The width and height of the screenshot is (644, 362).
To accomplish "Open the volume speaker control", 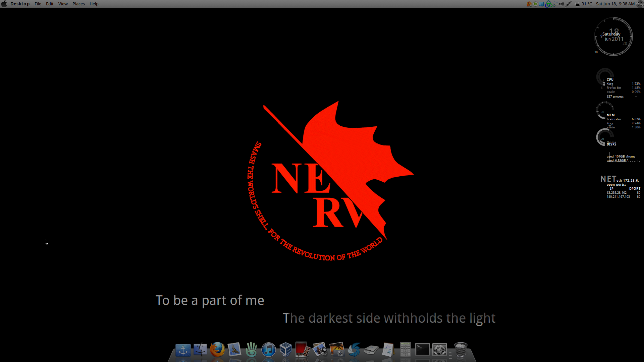I will tap(561, 4).
